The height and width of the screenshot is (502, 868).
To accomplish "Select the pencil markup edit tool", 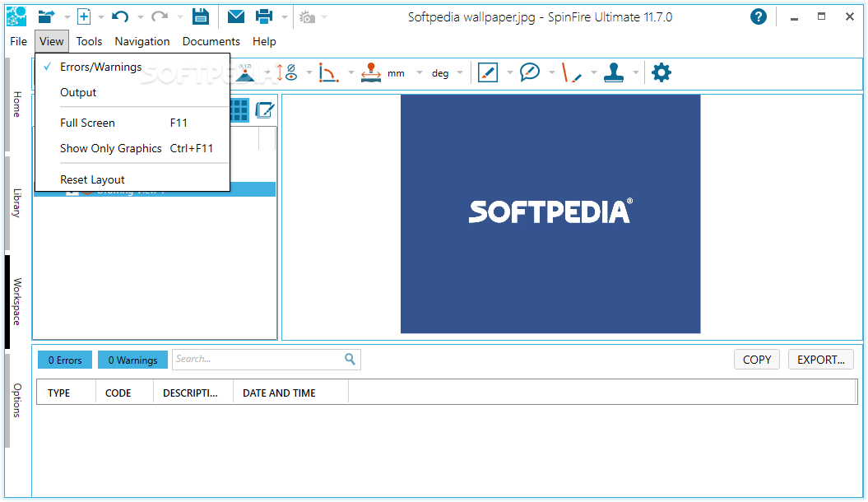I will 488,72.
